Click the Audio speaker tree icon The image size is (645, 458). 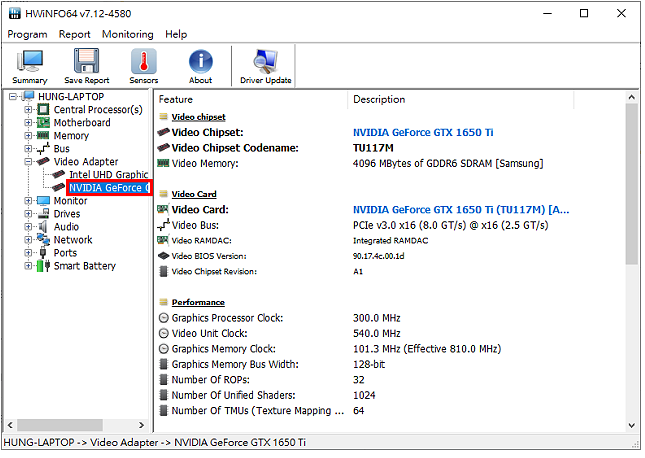pos(43,227)
